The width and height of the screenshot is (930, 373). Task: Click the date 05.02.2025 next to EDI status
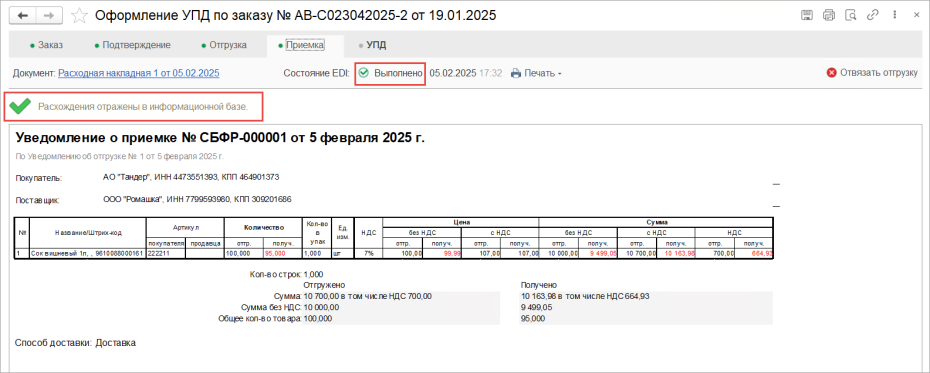(x=453, y=74)
